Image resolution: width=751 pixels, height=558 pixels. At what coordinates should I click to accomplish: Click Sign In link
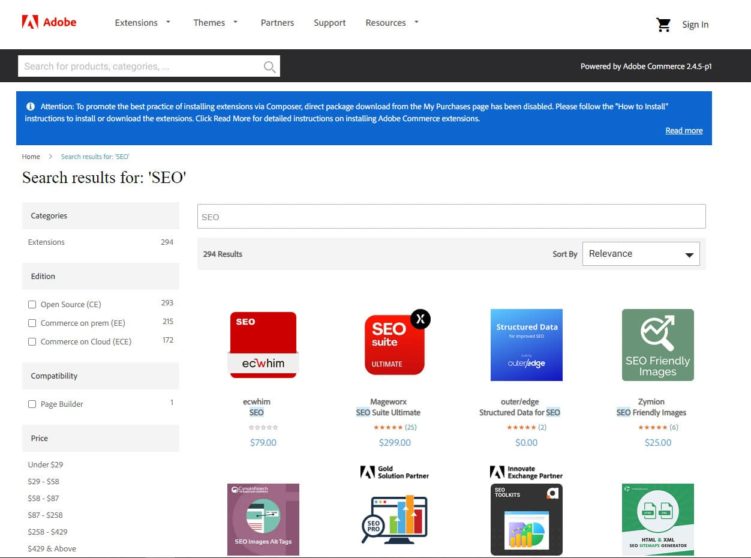tap(695, 24)
